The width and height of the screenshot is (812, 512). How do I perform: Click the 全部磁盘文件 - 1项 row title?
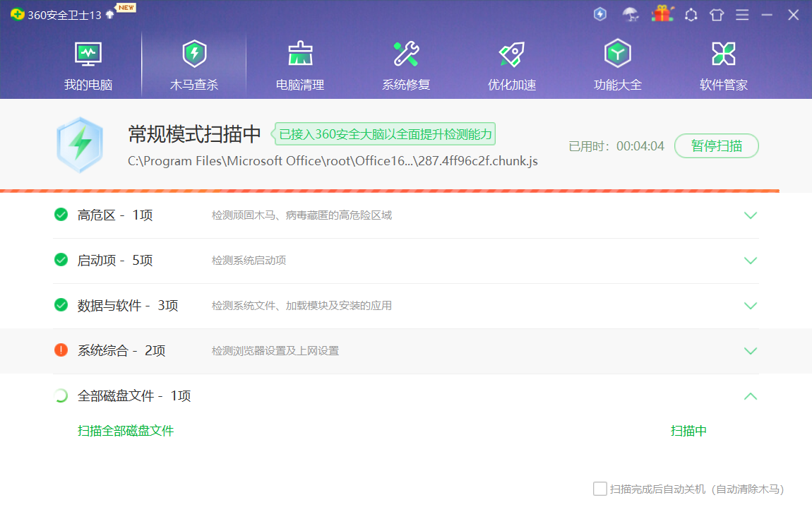(134, 396)
